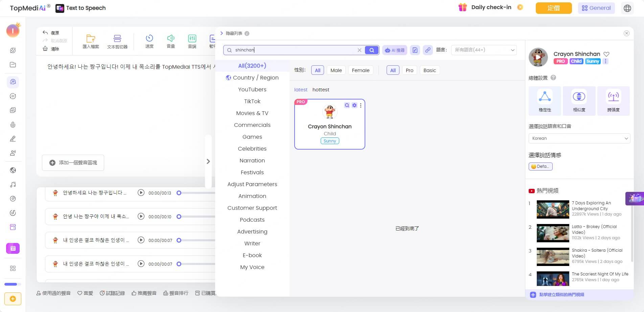
Task: Open the Korean accent dropdown
Action: pos(579,138)
